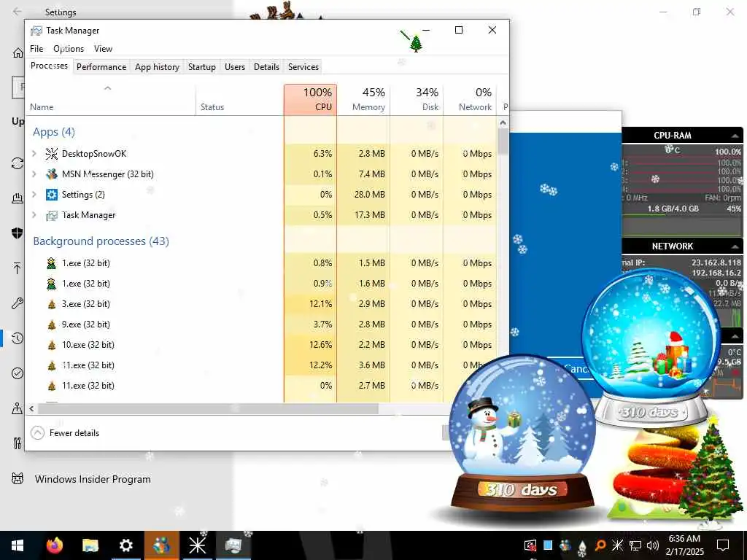Open Recovery clock icon in Settings sidebar
The width and height of the screenshot is (747, 560).
click(x=18, y=338)
